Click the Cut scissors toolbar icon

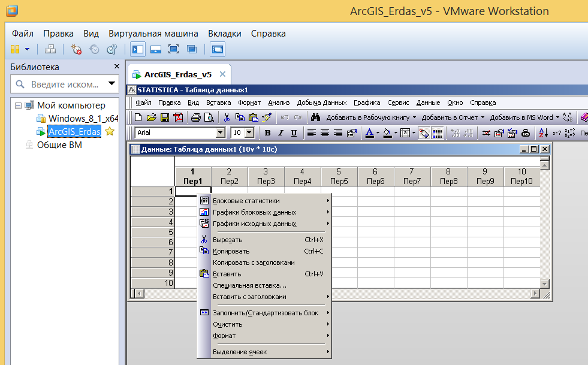227,117
